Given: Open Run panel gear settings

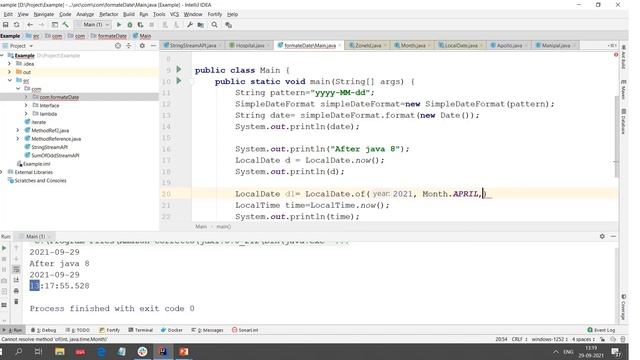Looking at the screenshot, I should click(x=602, y=236).
